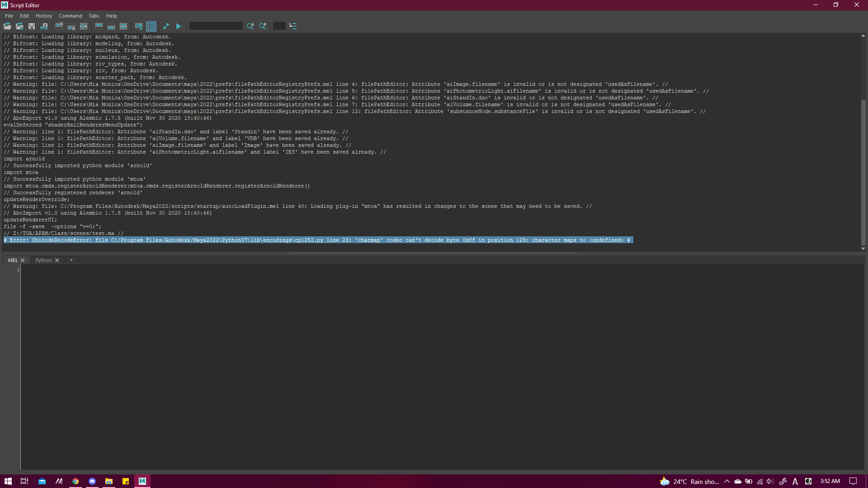Image resolution: width=868 pixels, height=488 pixels.
Task: Open the History menu
Action: pyautogui.click(x=43, y=15)
